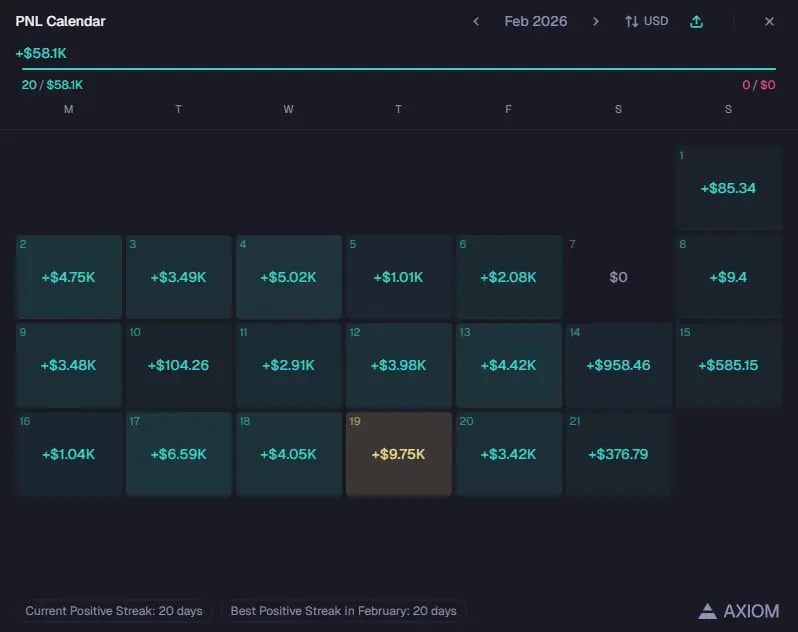The height and width of the screenshot is (632, 798).
Task: Select day 9 cell showing +$3.48K
Action: [69, 365]
